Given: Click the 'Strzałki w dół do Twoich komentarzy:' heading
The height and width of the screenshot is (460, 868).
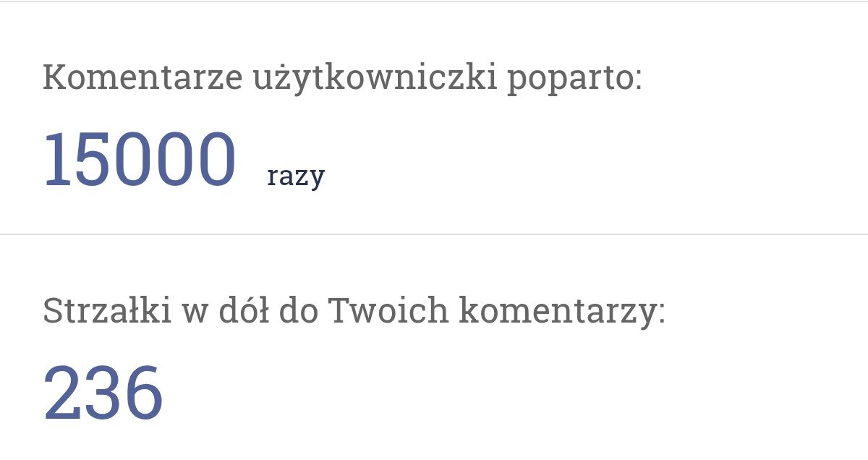Looking at the screenshot, I should (354, 312).
